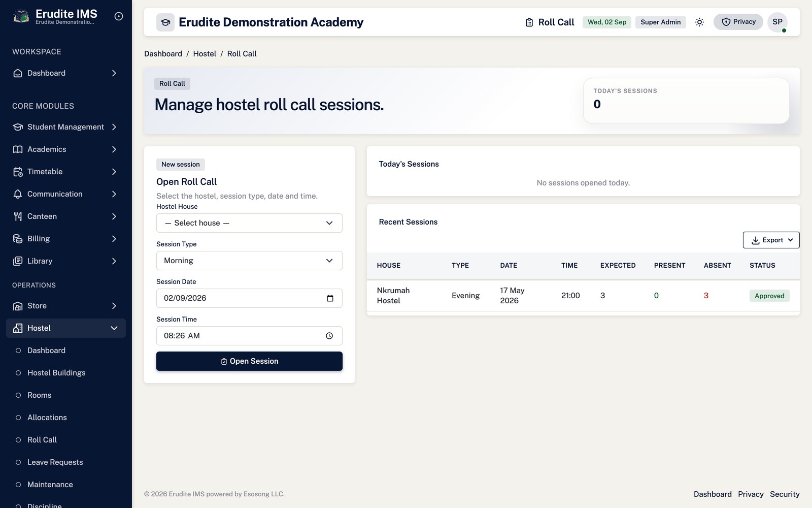Open Allocations submenu item
The width and height of the screenshot is (812, 508).
(x=66, y=418)
